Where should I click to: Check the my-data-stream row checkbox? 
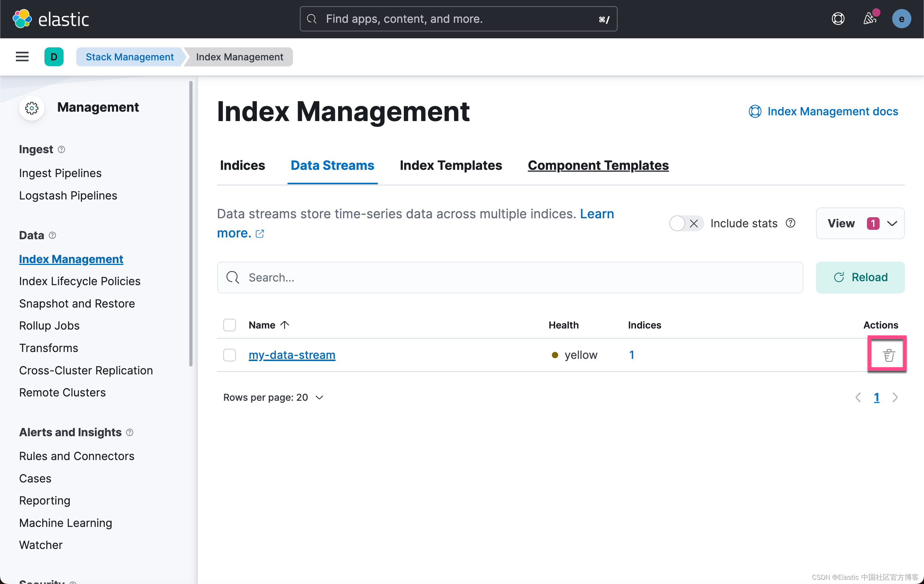click(x=229, y=355)
